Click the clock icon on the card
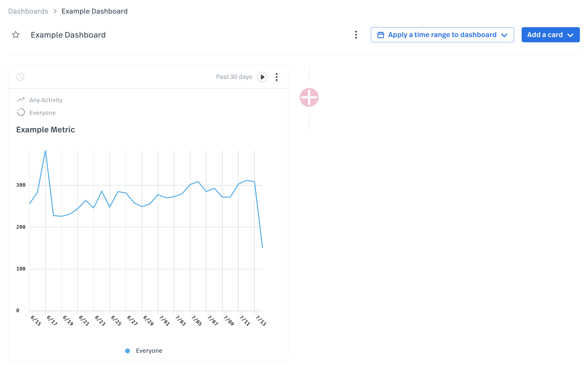588x366 pixels. (20, 77)
